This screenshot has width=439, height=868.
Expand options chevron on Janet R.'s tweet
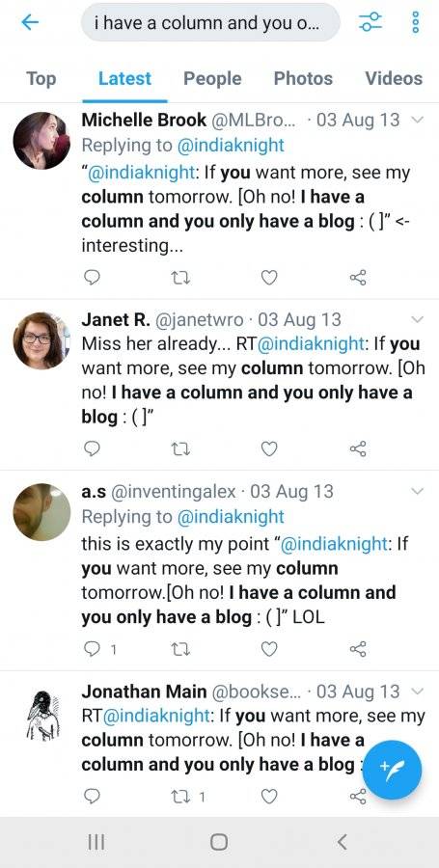point(419,319)
